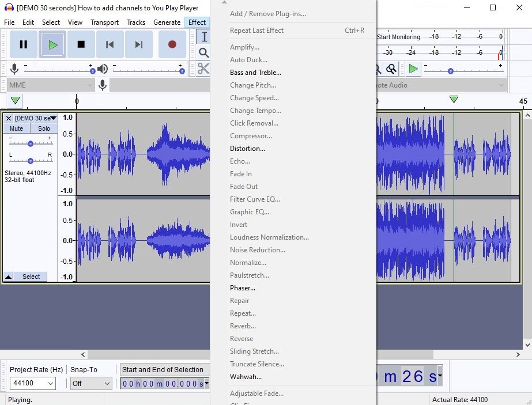The width and height of the screenshot is (532, 405).
Task: Click the Play-at-speed green arrow
Action: (413, 69)
